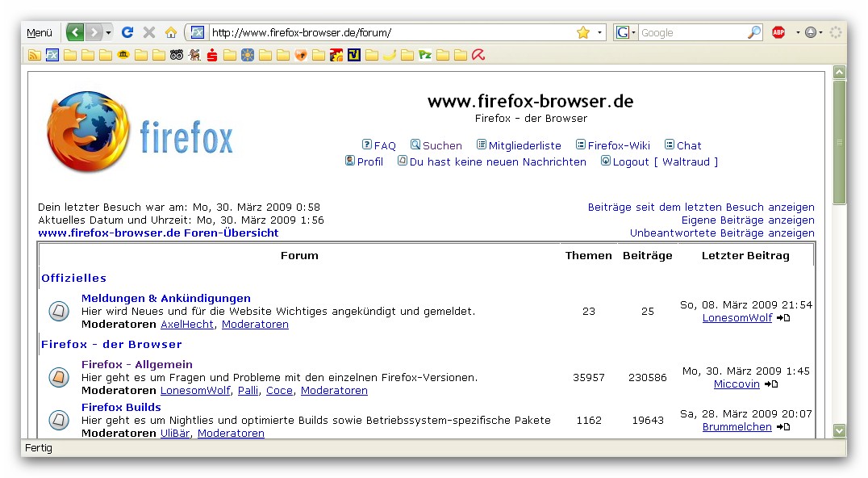
Task: Open the red swoosh bookmark icon
Action: pyautogui.click(x=478, y=55)
